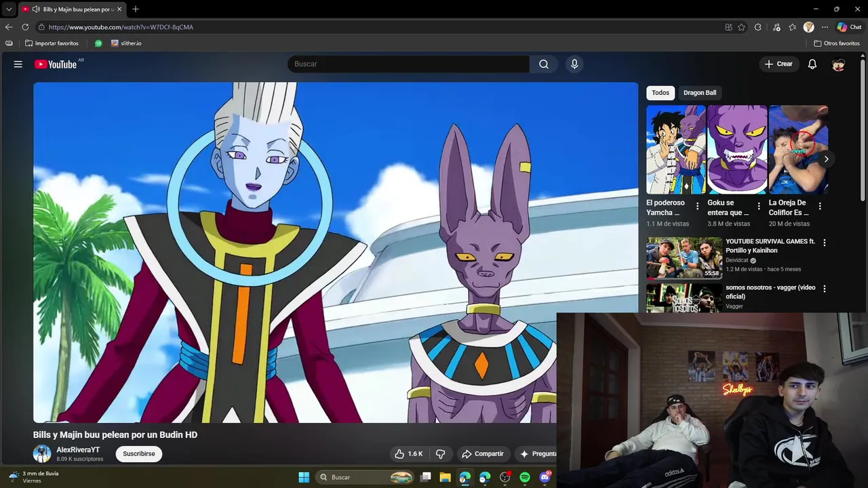Open the slither.io bookmark
The image size is (868, 488).
tap(126, 43)
